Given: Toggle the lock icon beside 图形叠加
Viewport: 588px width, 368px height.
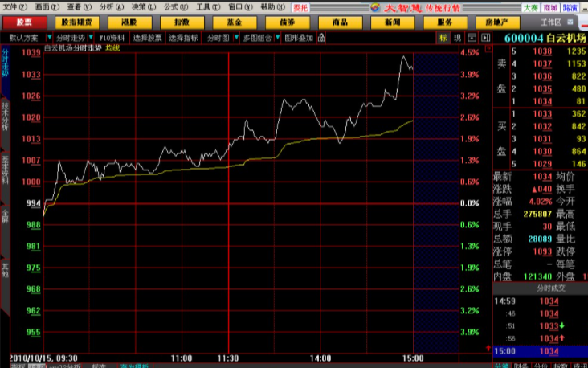Looking at the screenshot, I should [321, 38].
